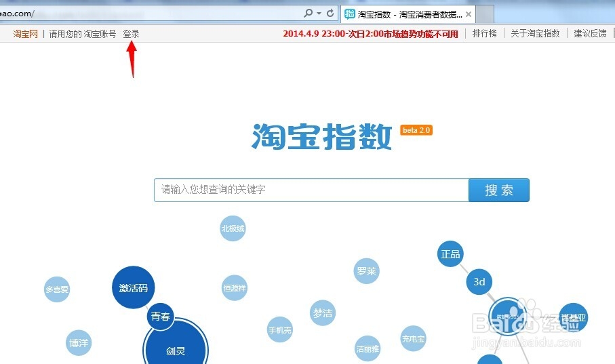615x364 pixels.
Task: Select the 3d keyword bubble
Action: pos(479,281)
